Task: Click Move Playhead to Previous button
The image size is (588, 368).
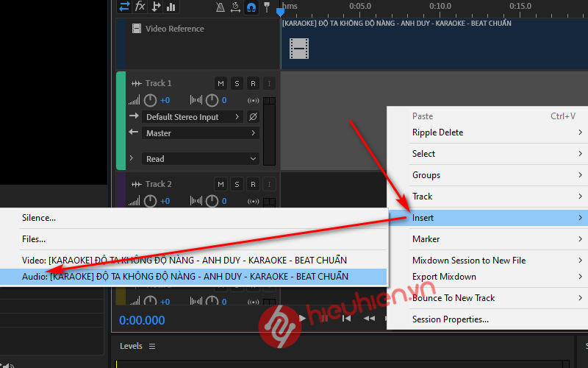Action: [347, 319]
